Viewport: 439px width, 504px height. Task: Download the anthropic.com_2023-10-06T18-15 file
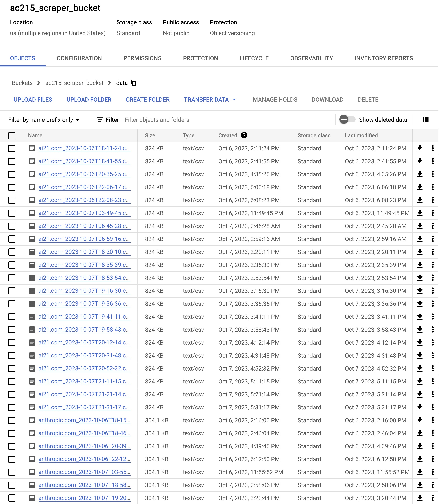[x=420, y=420]
